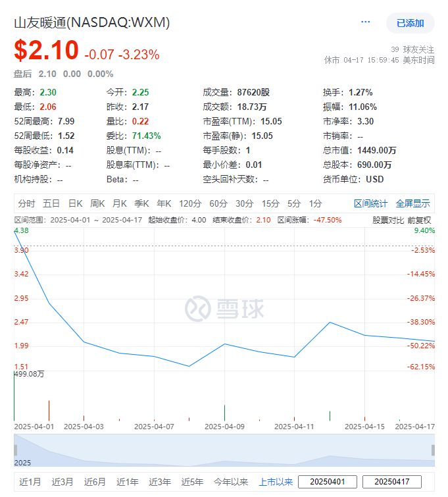Viewport: 448px width, 497px height.
Task: Select the 日K chart tab
Action: [x=76, y=203]
